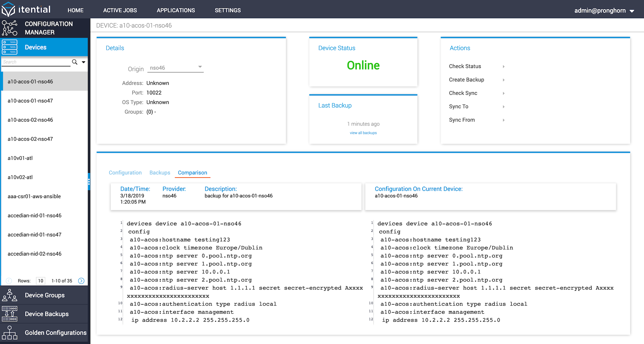Click right pane line 'a10-acos:interface management'
This screenshot has width=644, height=344.
click(x=432, y=312)
